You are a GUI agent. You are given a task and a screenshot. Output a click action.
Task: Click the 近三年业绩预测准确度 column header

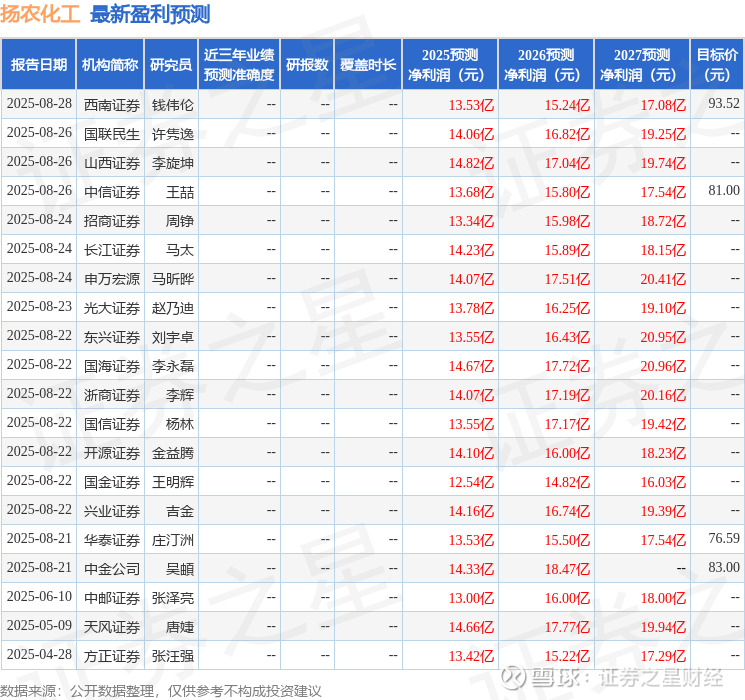[x=239, y=65]
